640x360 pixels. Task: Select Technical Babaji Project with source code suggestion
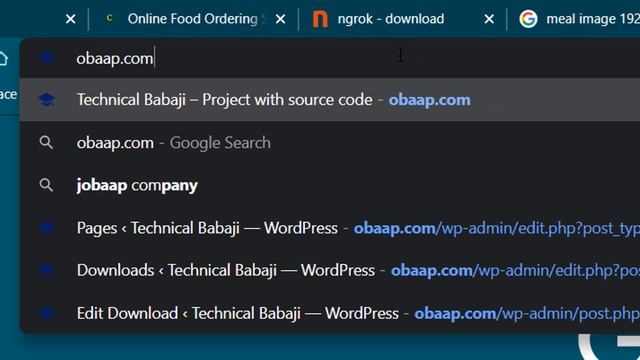click(x=331, y=100)
